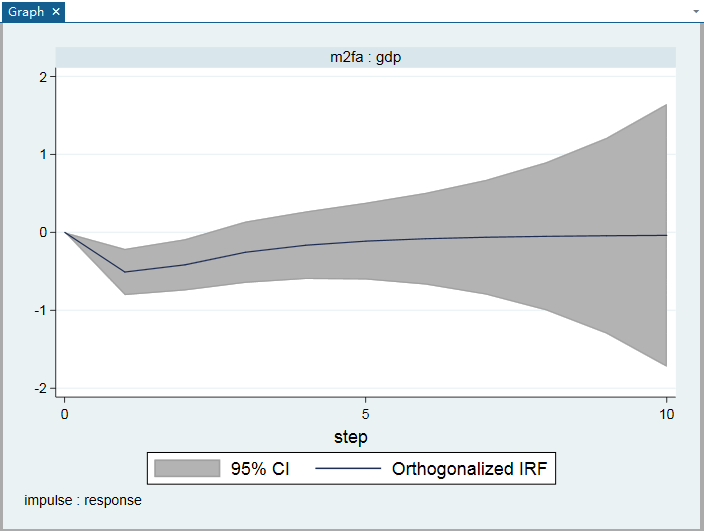Click the blue line sample in the legend
Screen dimensions: 704x531
pyautogui.click(x=348, y=468)
